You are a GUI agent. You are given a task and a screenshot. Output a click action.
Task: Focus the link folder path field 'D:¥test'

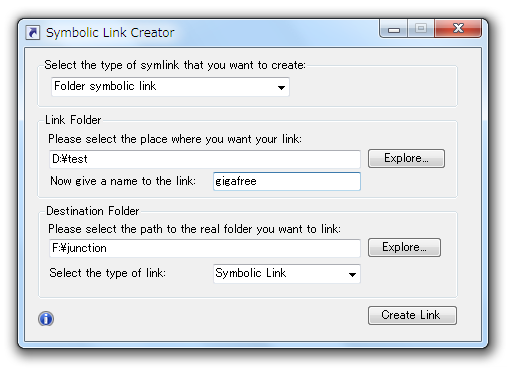[205, 159]
